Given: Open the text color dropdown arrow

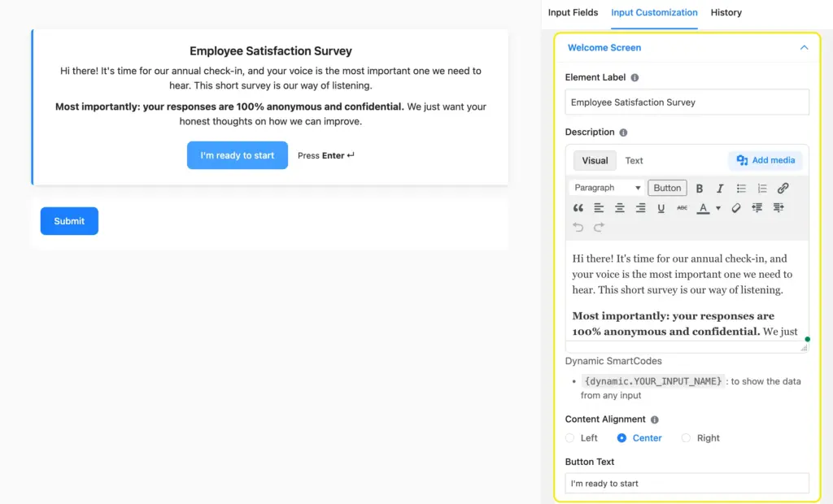Looking at the screenshot, I should [x=717, y=208].
